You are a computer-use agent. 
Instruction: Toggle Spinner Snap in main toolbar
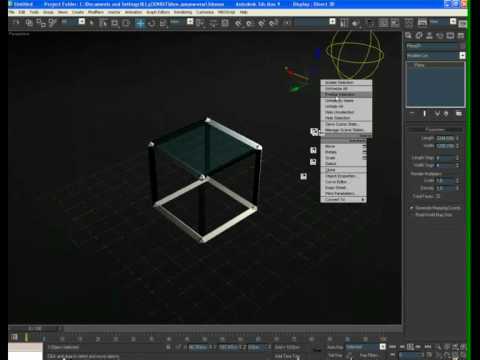coord(273,23)
